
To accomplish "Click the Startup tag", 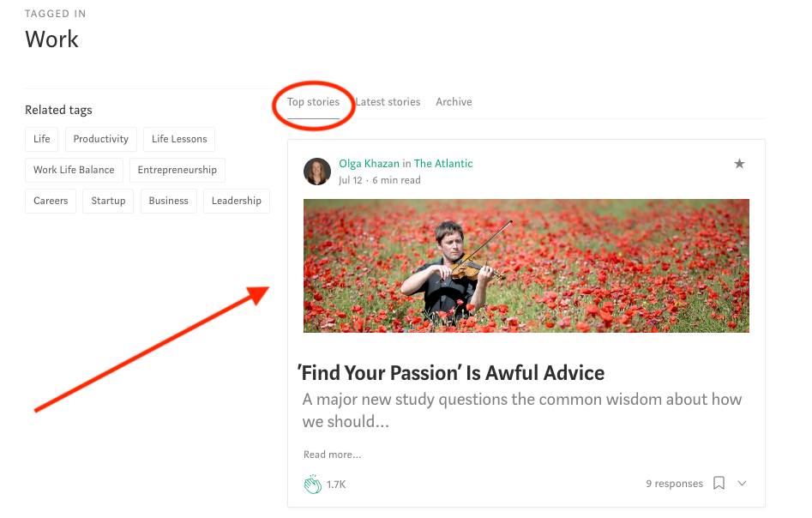I will (108, 201).
